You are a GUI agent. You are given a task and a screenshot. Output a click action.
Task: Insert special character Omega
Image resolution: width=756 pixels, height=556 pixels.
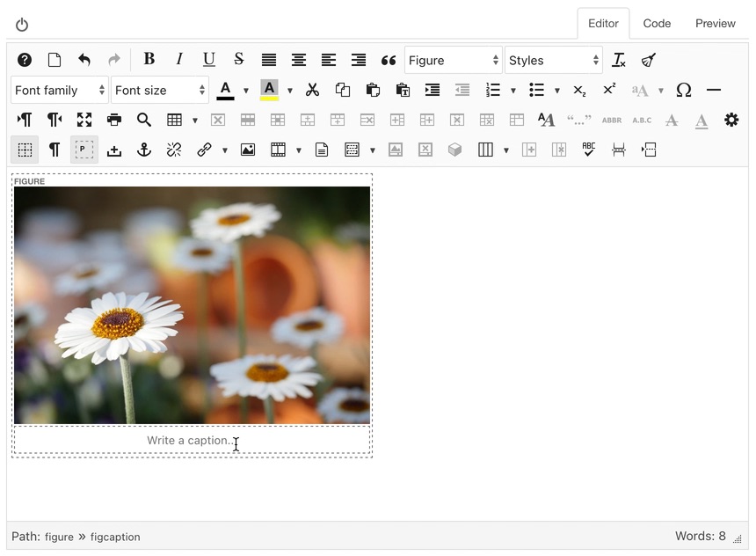pos(684,90)
